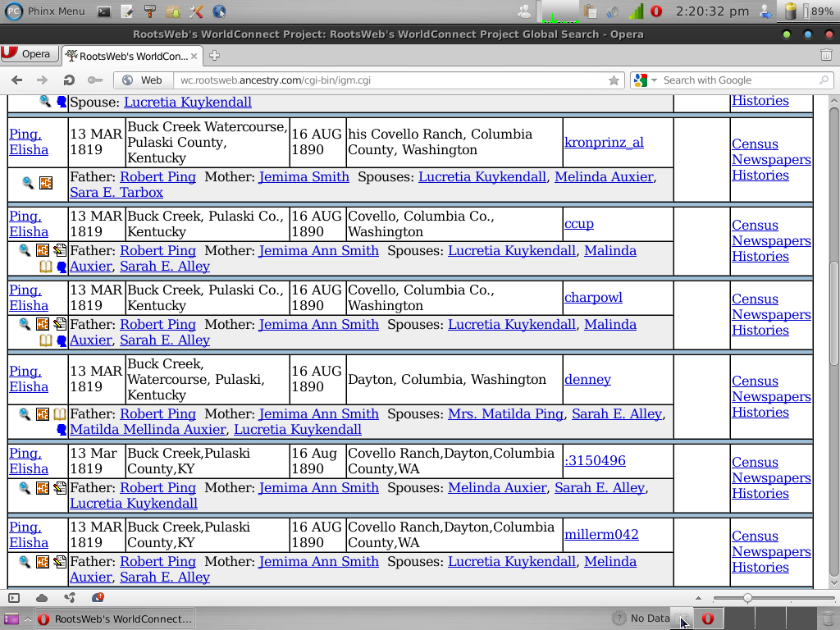840x630 pixels.
Task: Open the Lucretia Kuykendall link after Spouse:
Action: click(188, 103)
